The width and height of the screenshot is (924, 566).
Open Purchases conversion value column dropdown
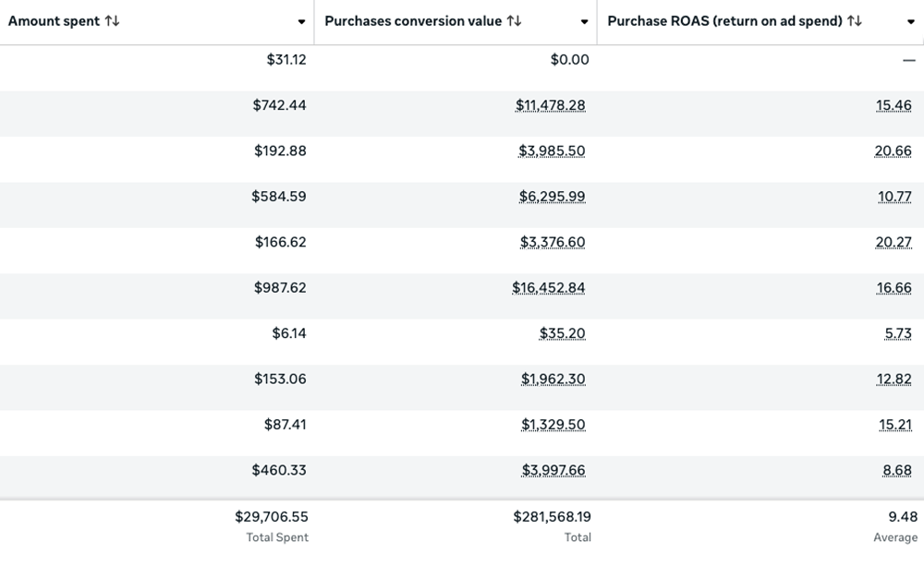(x=584, y=21)
